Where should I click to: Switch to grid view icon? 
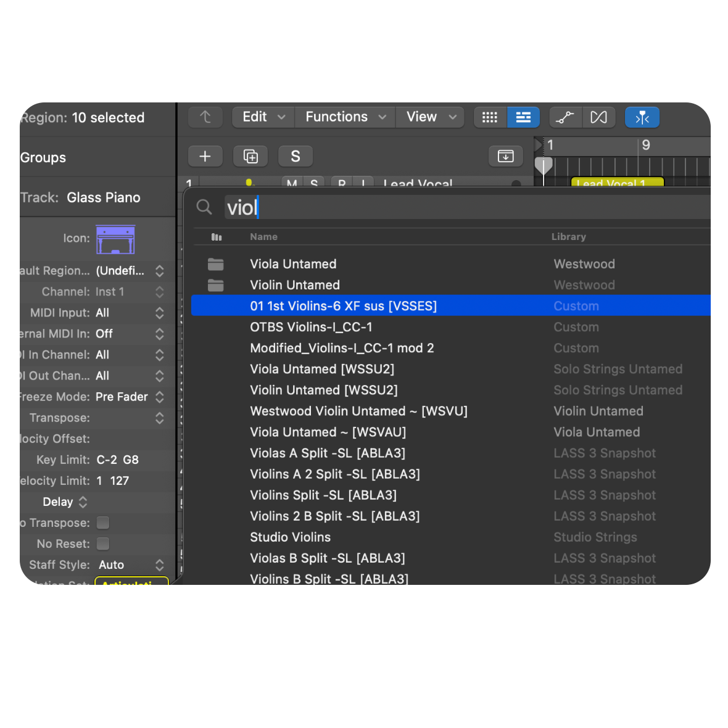490,117
